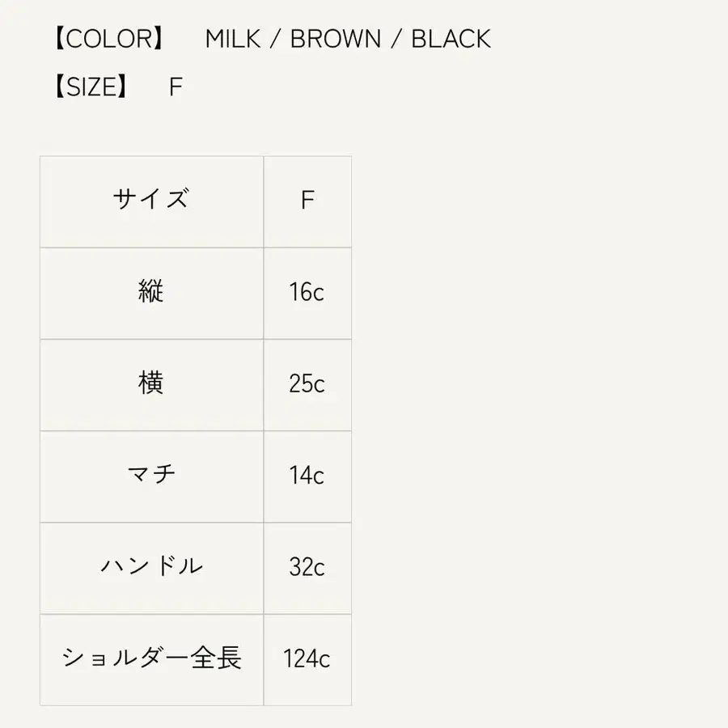Select the BLACK color option

coord(451,39)
